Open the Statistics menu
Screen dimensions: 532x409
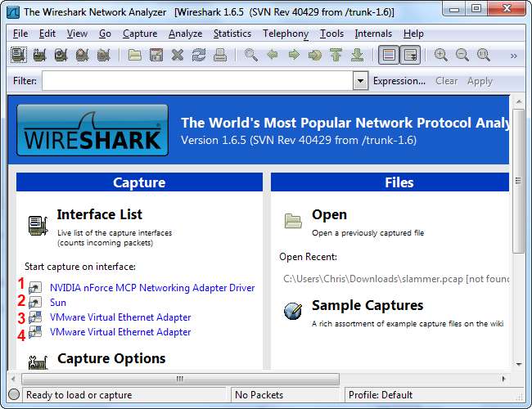coord(232,34)
